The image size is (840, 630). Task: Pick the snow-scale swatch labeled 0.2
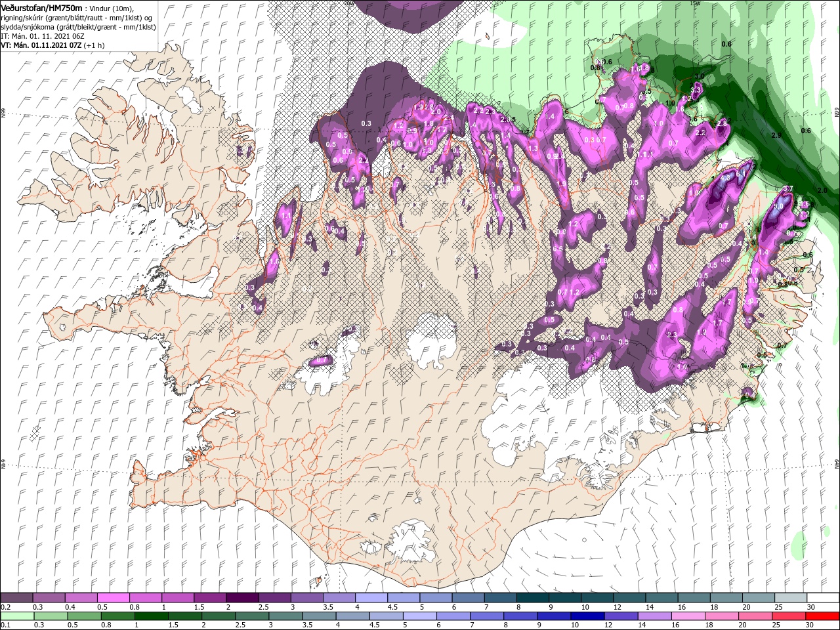pos(16,598)
